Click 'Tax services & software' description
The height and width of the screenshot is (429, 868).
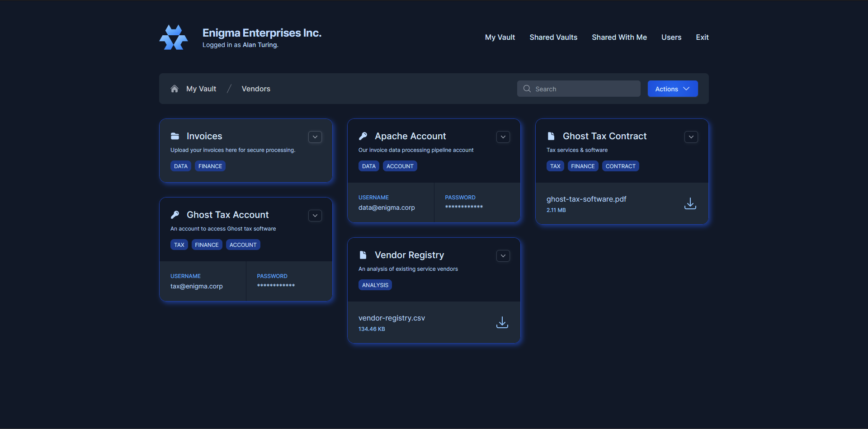(577, 150)
